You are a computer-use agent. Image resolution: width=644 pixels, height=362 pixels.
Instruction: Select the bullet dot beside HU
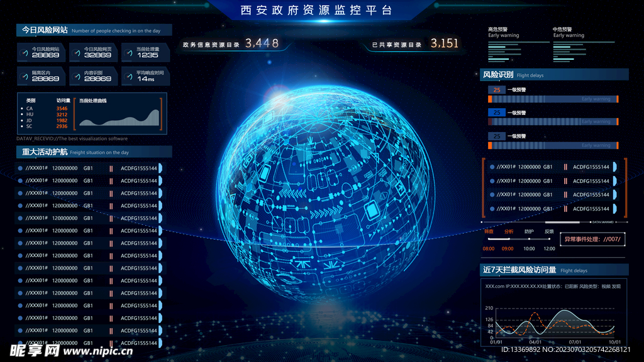coord(22,114)
